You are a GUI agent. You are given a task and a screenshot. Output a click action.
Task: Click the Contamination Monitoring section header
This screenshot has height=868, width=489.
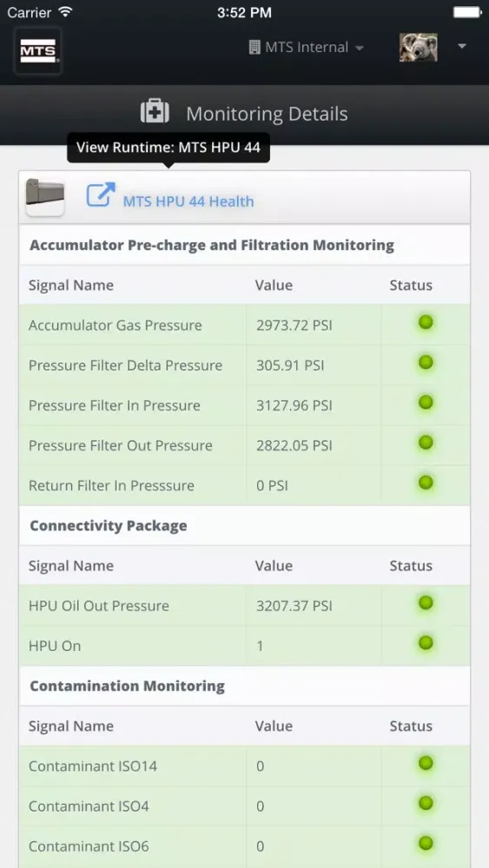pos(128,686)
